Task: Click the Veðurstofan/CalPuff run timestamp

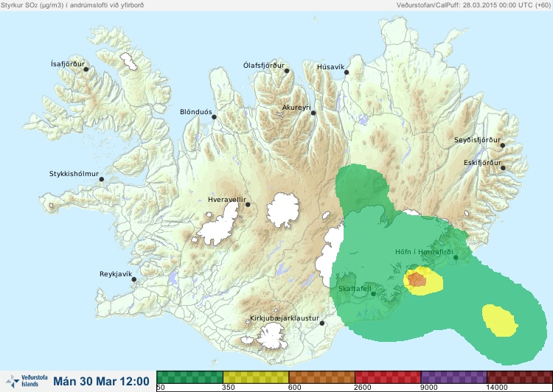Action: tap(473, 5)
